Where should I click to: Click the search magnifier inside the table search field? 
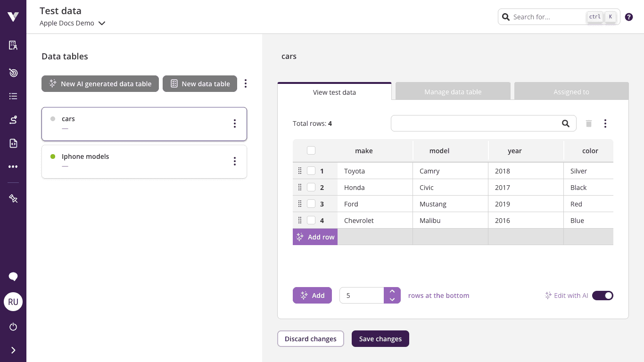tap(566, 123)
